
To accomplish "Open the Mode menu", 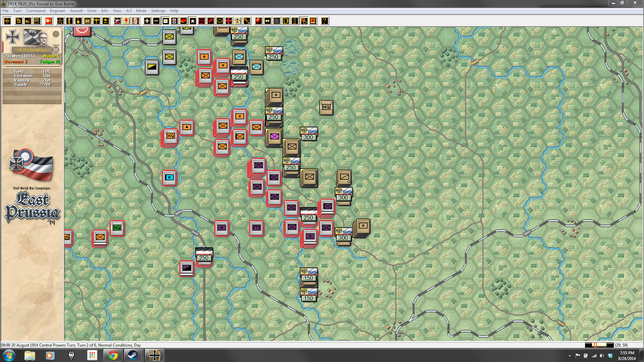I will [x=141, y=11].
